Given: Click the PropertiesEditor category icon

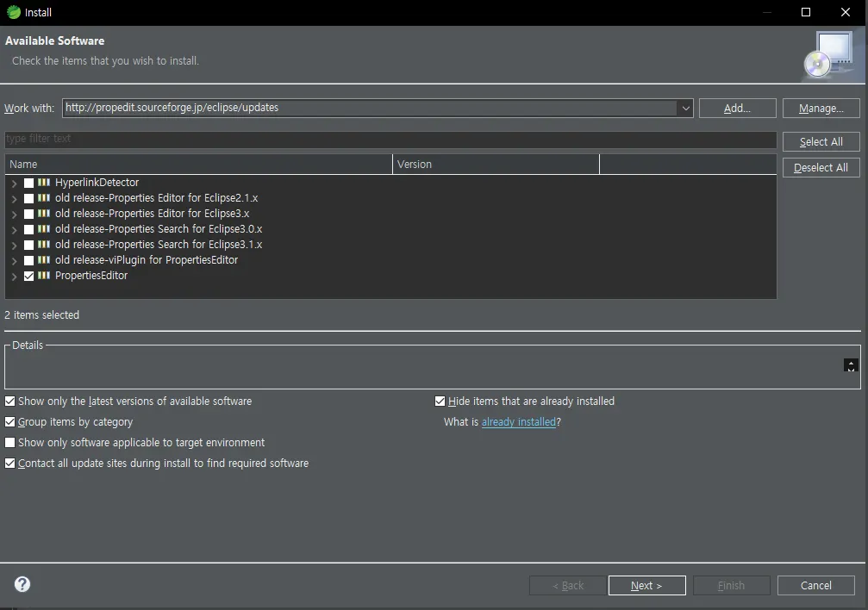Looking at the screenshot, I should click(44, 275).
